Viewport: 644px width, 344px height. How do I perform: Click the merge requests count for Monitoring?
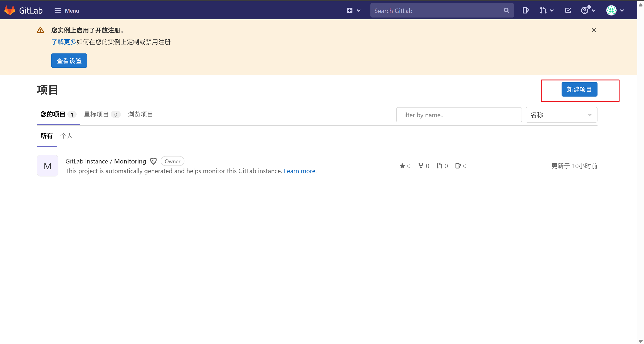[x=442, y=166]
